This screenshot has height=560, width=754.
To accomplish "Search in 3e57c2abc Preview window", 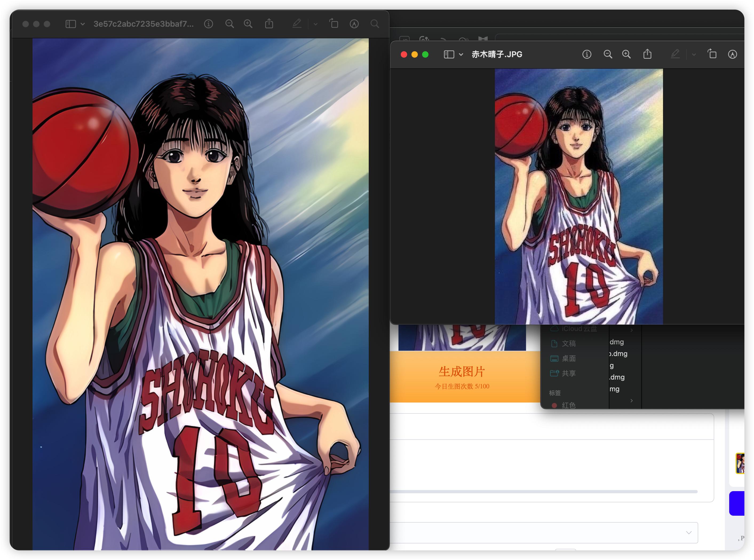I will 375,24.
